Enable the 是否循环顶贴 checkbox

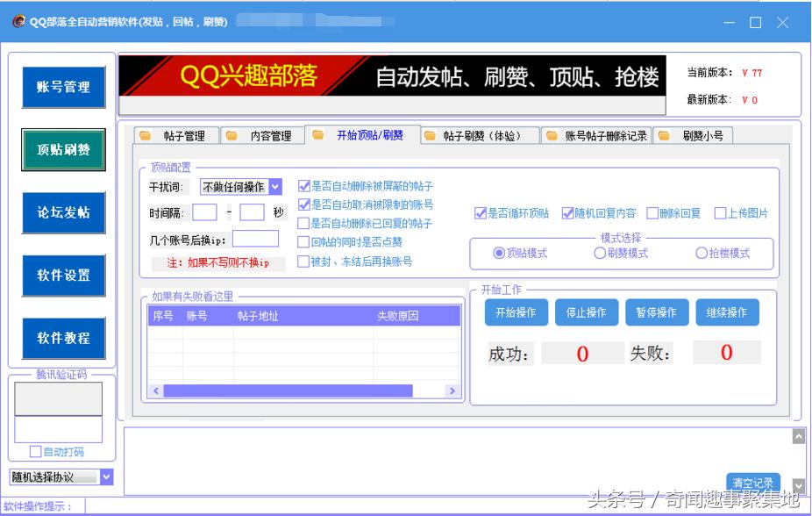pos(480,212)
